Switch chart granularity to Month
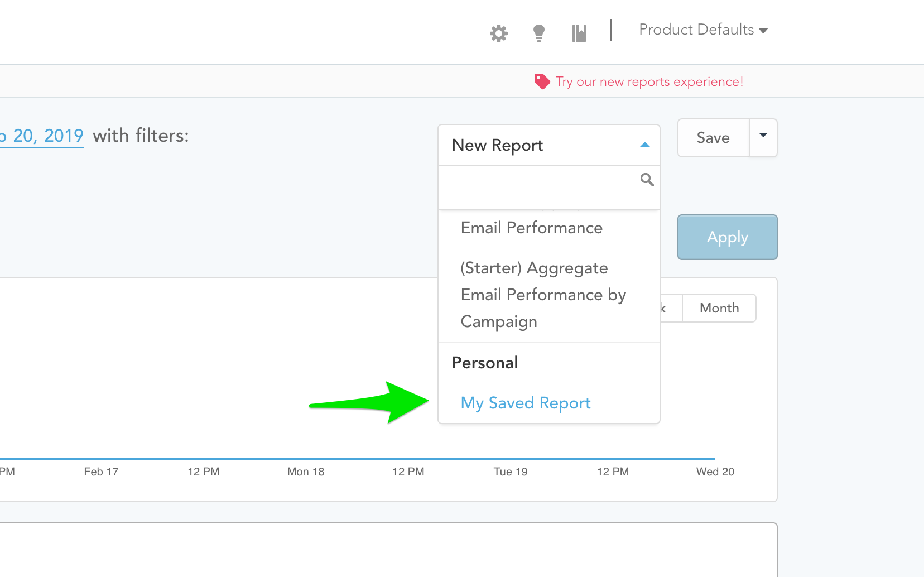 pyautogui.click(x=719, y=308)
